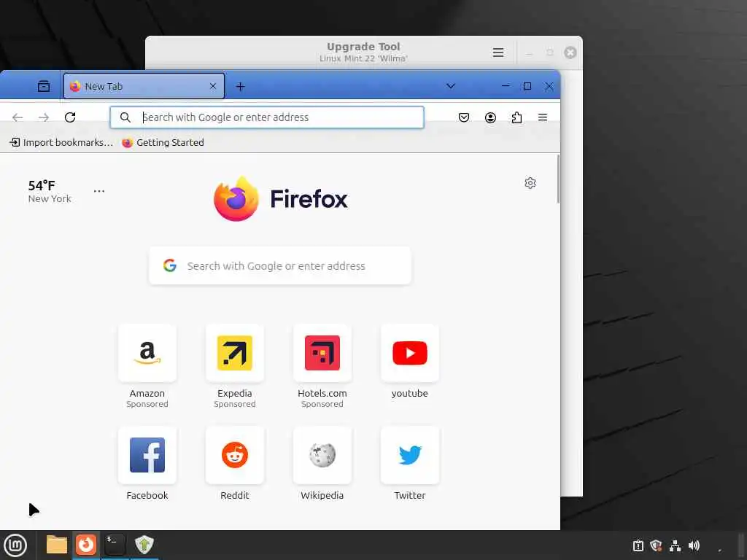Image resolution: width=747 pixels, height=560 pixels.
Task: Expand the list all tabs chevron
Action: click(x=450, y=86)
